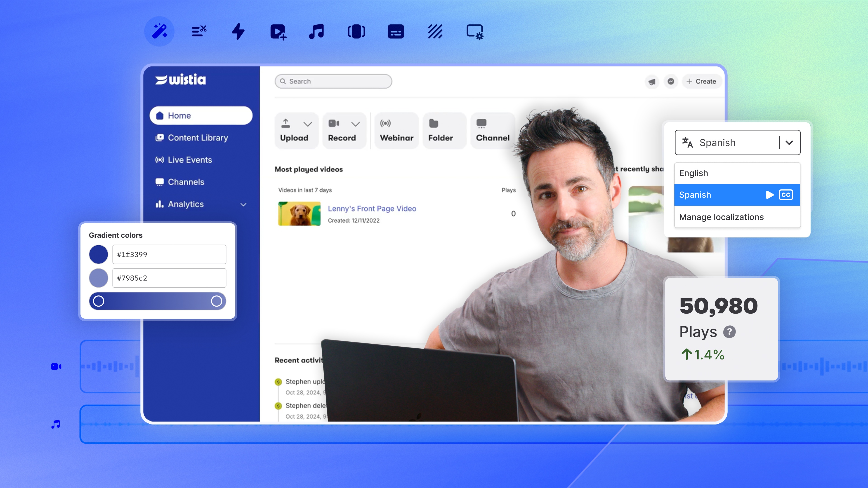Open the music note tool
The width and height of the screenshot is (868, 488).
[316, 31]
